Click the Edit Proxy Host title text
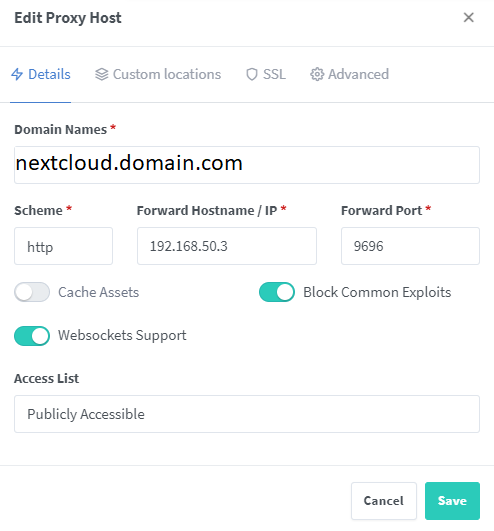 click(68, 18)
